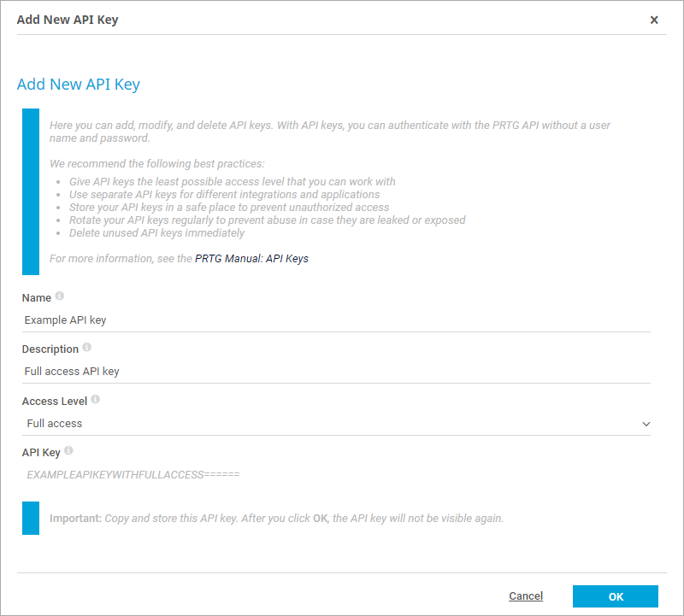Click the Name field containing Example API key

click(x=336, y=320)
